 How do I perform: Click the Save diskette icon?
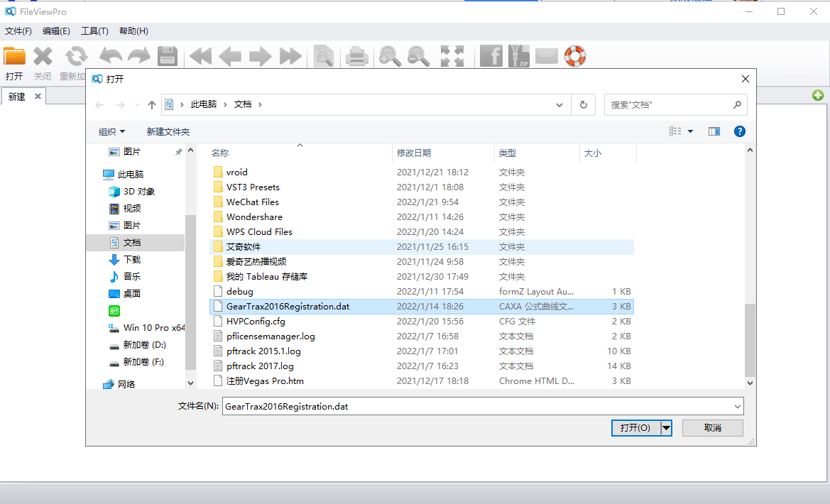coord(168,56)
